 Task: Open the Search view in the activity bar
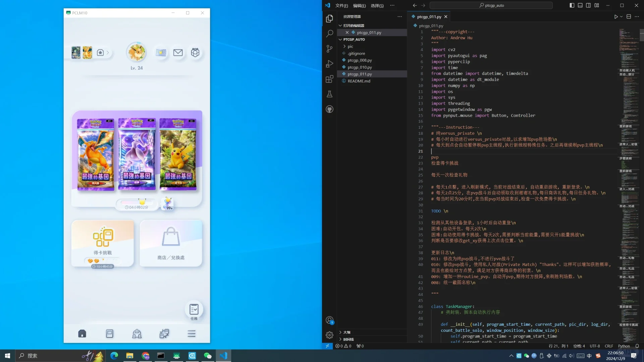tap(329, 34)
